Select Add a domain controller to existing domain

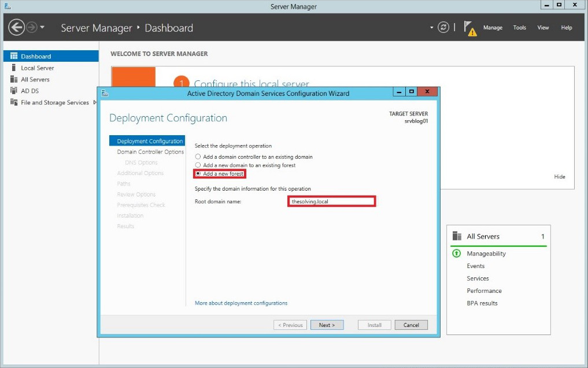click(x=198, y=157)
